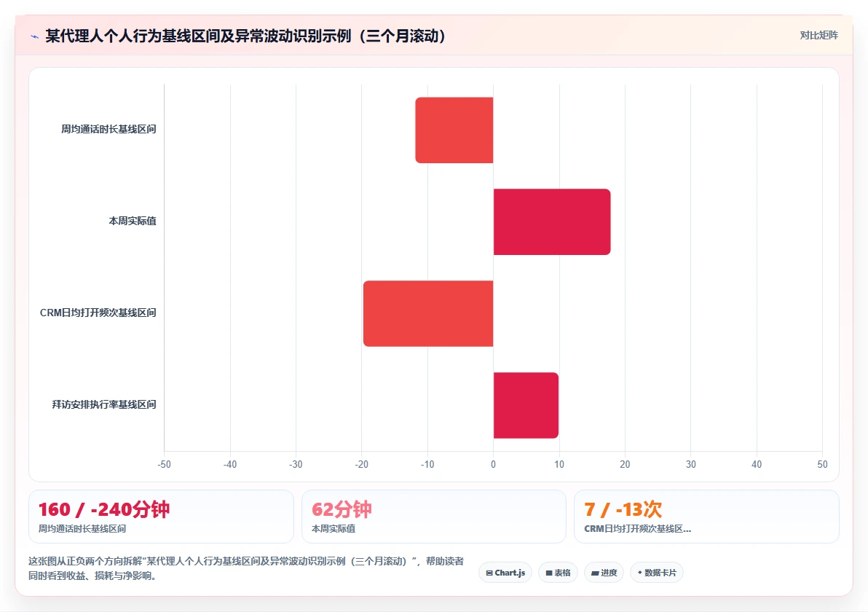The image size is (868, 612).
Task: Select the 表格 tag chip
Action: (558, 573)
